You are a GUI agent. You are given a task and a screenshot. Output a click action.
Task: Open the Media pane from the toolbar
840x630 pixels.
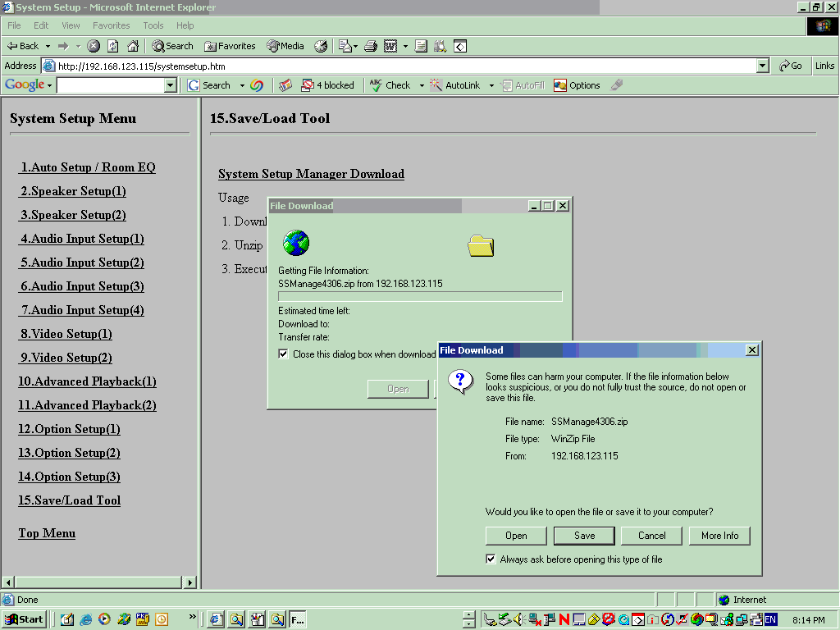coord(285,46)
